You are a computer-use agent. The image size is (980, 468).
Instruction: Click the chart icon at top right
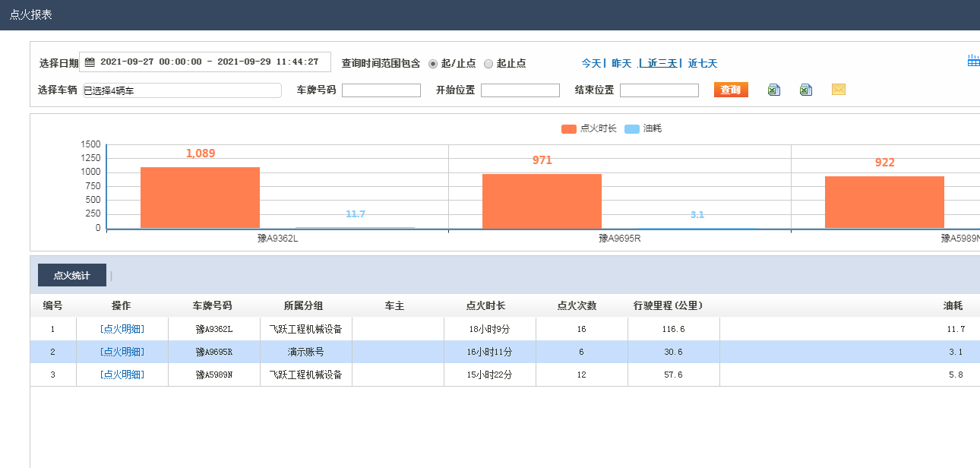point(973,62)
